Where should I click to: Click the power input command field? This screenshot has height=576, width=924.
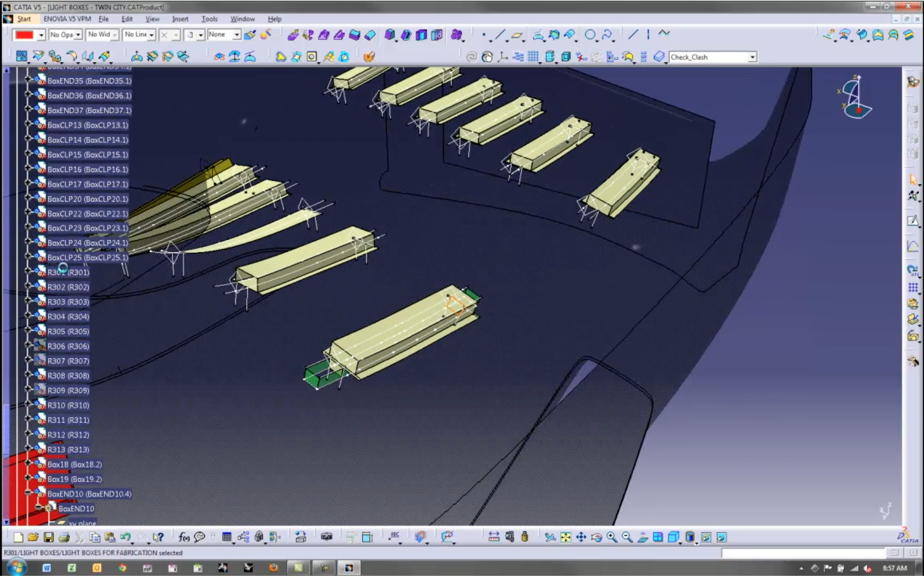click(803, 553)
